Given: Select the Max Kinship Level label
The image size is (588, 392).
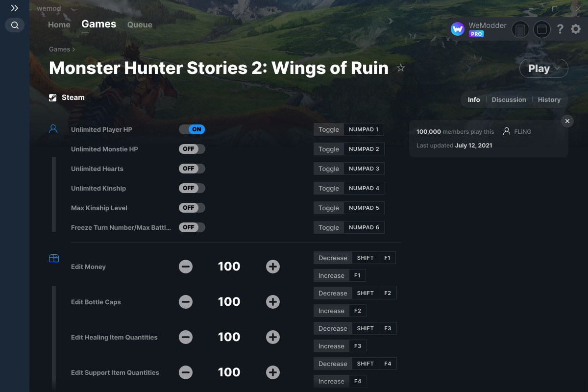Looking at the screenshot, I should [x=99, y=208].
